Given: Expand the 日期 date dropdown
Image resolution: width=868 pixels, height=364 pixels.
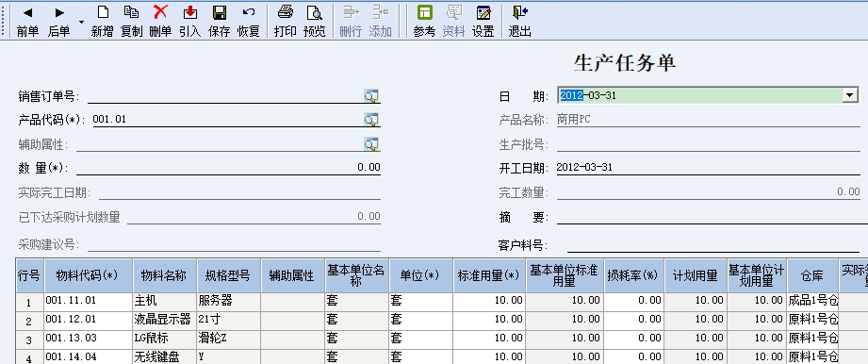Looking at the screenshot, I should (x=850, y=95).
